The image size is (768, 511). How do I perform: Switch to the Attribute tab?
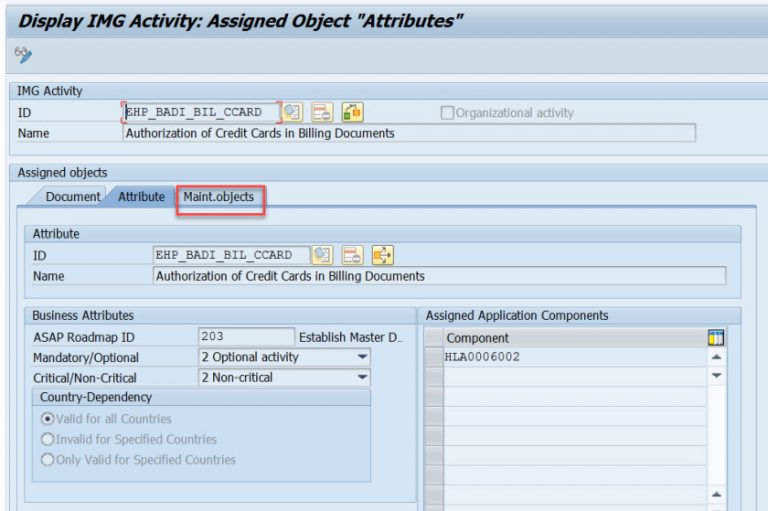pos(141,196)
